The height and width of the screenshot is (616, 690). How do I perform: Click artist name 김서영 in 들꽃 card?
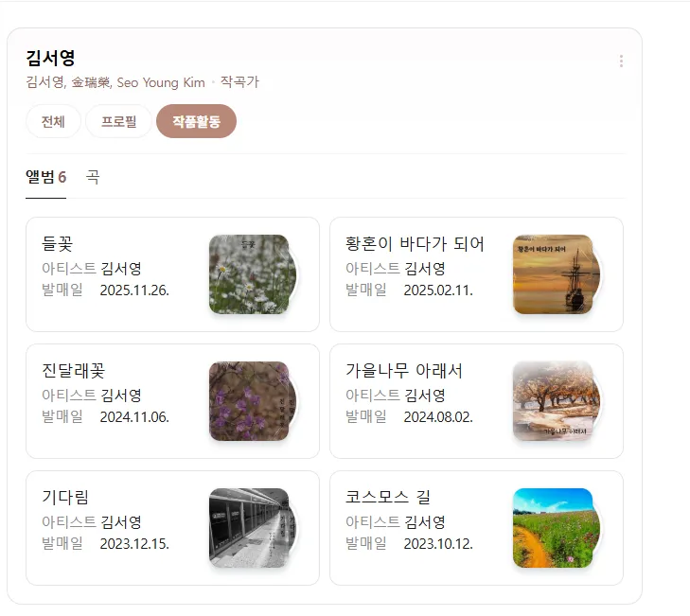click(x=121, y=269)
